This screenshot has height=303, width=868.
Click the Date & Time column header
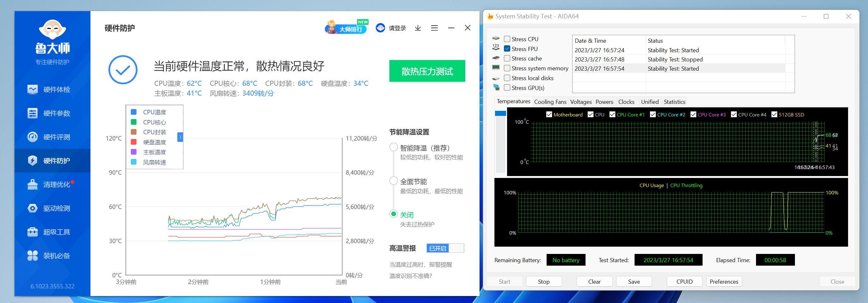pyautogui.click(x=609, y=41)
